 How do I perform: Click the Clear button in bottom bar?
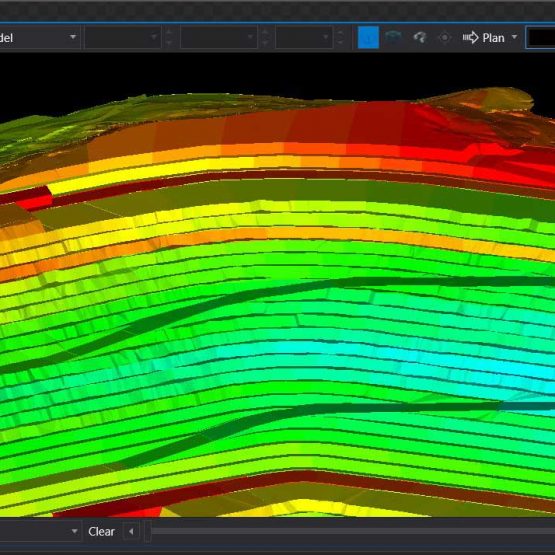point(101,531)
